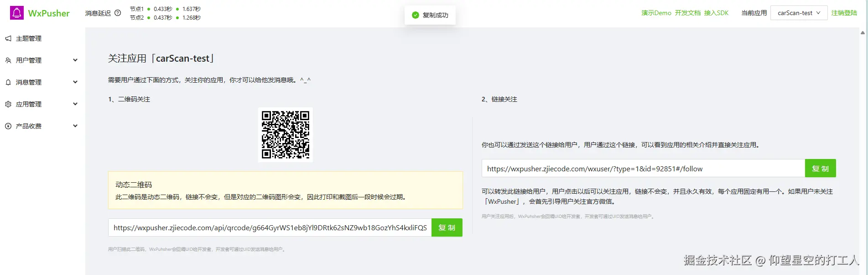Copy the QR code URL with 复制 button
This screenshot has width=868, height=275.
[447, 227]
